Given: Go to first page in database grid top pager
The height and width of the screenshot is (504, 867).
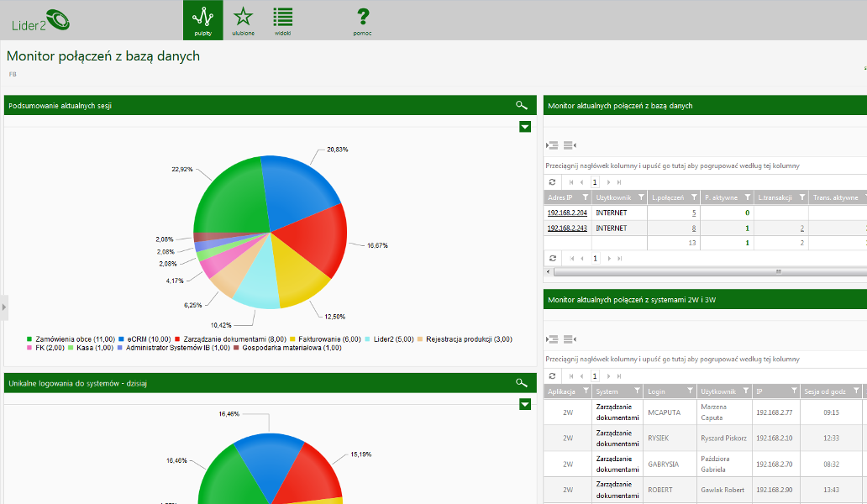Looking at the screenshot, I should click(571, 181).
